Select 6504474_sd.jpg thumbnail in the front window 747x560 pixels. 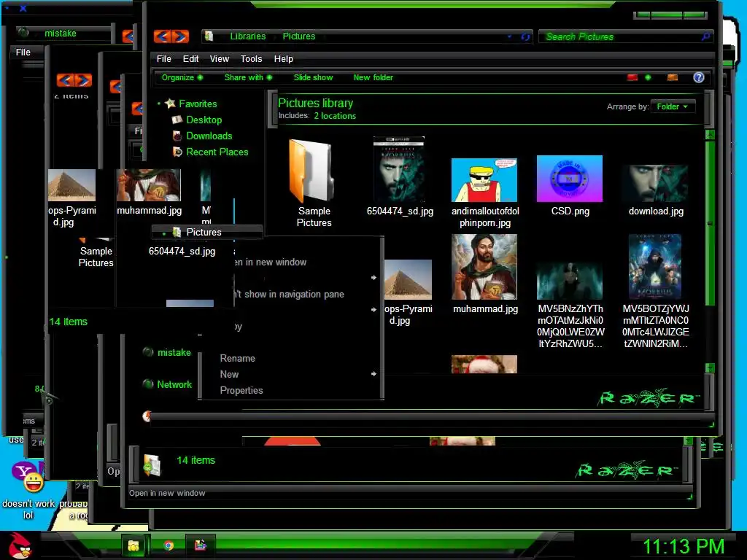pyautogui.click(x=399, y=169)
